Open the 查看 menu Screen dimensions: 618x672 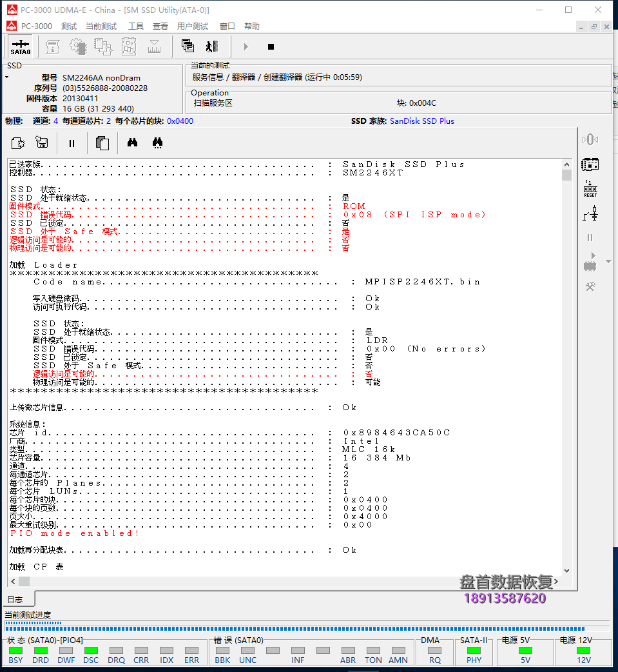pyautogui.click(x=160, y=26)
